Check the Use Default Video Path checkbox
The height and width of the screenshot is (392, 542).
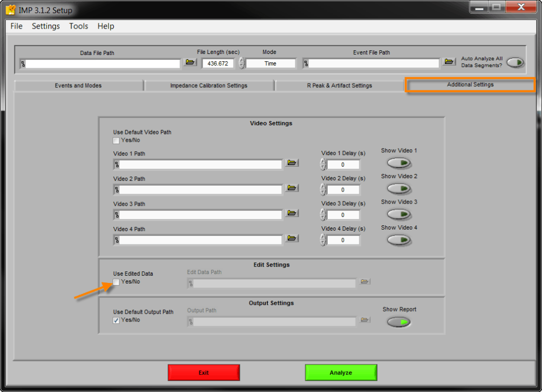click(116, 141)
